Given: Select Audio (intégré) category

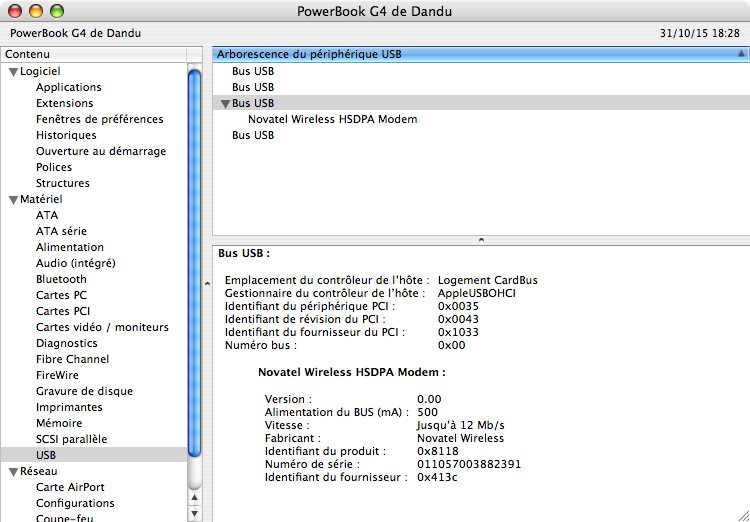Looking at the screenshot, I should pos(76,263).
